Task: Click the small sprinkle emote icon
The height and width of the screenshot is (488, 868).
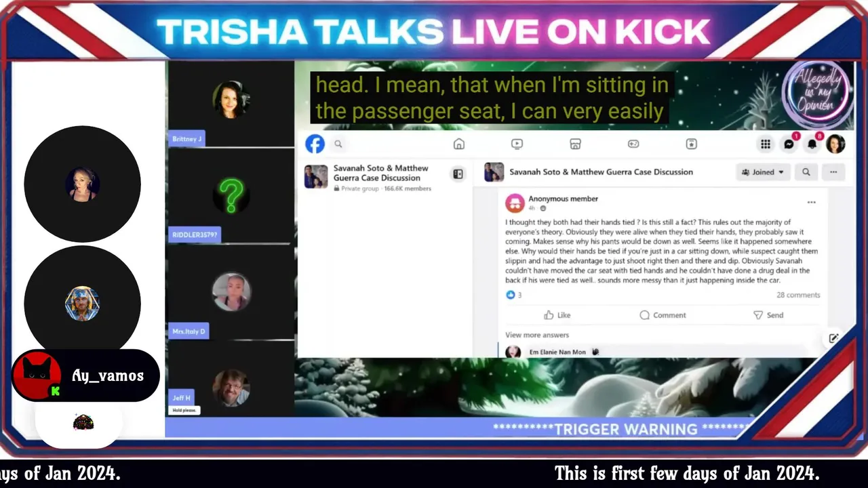Action: 83,423
